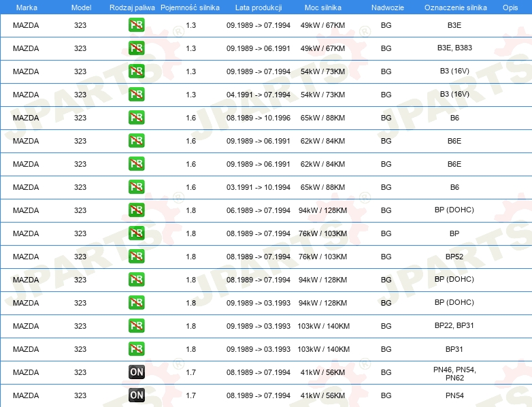This screenshot has width=532, height=407.
Task: Click the diesel ON icon in the PN54-only row
Action: [x=136, y=395]
